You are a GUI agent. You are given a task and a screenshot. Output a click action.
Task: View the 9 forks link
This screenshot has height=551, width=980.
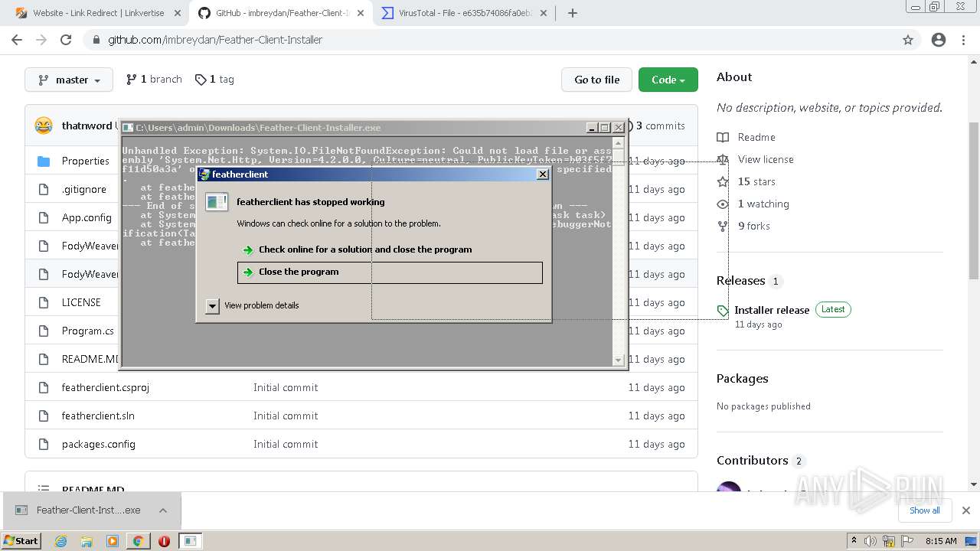pos(754,226)
